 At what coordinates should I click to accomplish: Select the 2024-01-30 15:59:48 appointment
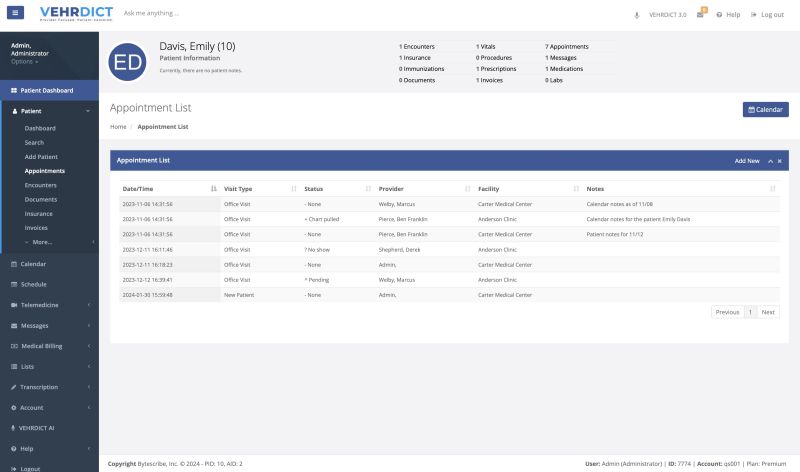click(x=449, y=295)
